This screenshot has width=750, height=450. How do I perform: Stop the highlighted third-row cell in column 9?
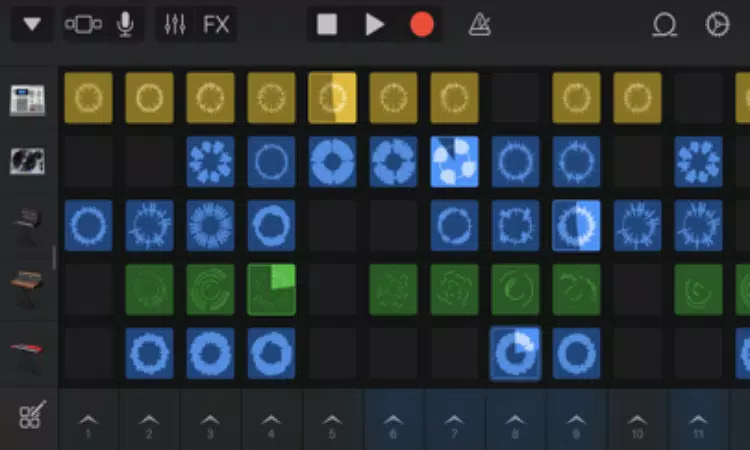[576, 226]
